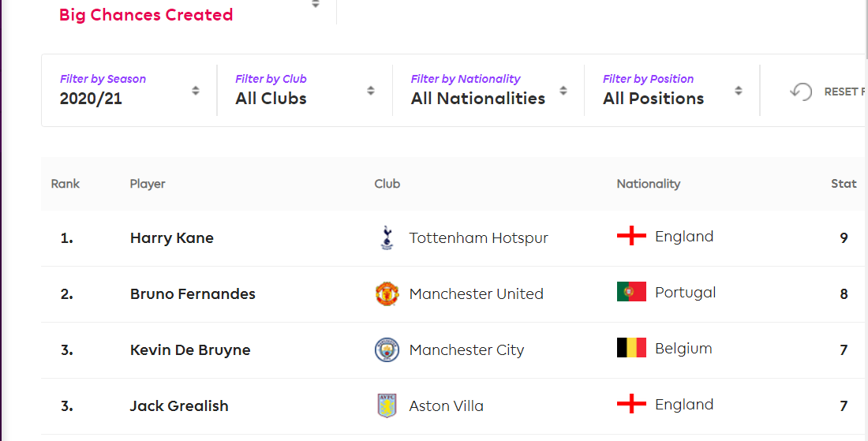Select Kevin De Bruyne player link
The width and height of the screenshot is (868, 441).
tap(190, 350)
